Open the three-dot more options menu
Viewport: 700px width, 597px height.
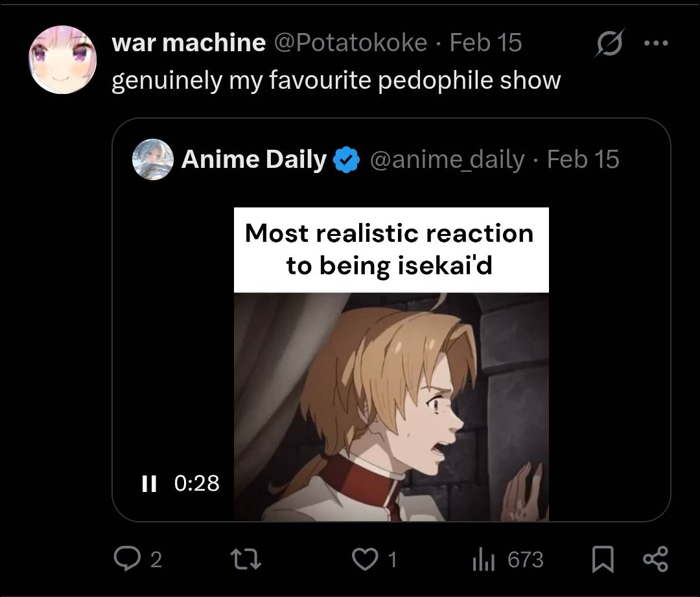pyautogui.click(x=655, y=44)
